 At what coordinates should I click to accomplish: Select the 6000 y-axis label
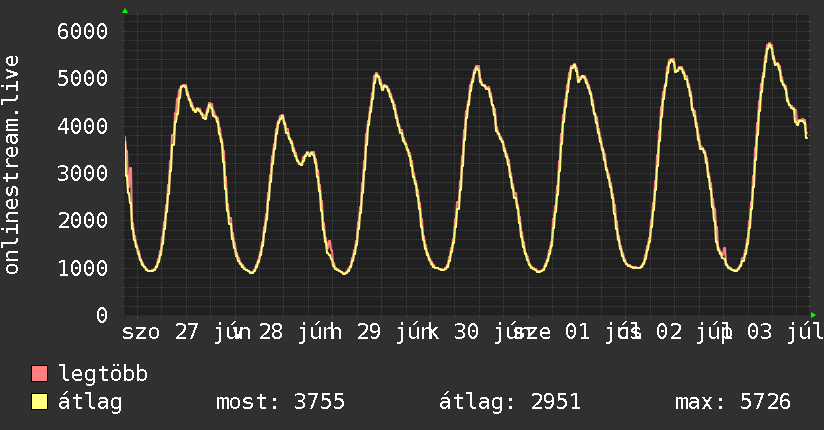click(83, 32)
